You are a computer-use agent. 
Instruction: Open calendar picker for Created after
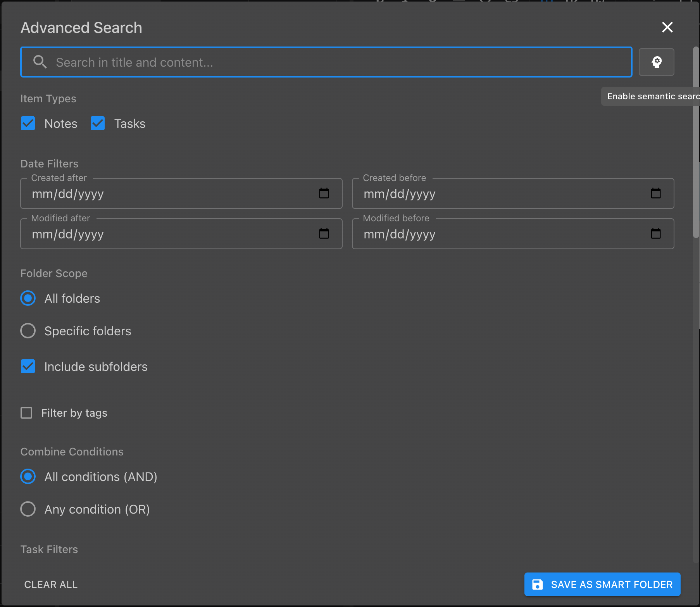click(x=324, y=193)
